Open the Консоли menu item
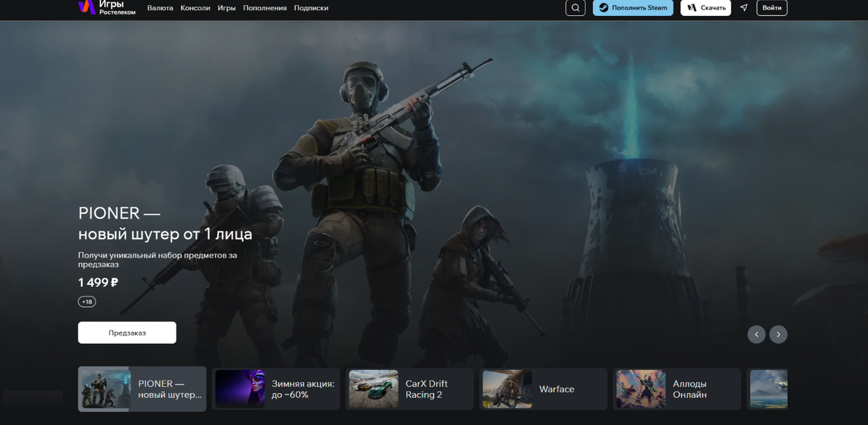This screenshot has width=868, height=425. (x=195, y=8)
